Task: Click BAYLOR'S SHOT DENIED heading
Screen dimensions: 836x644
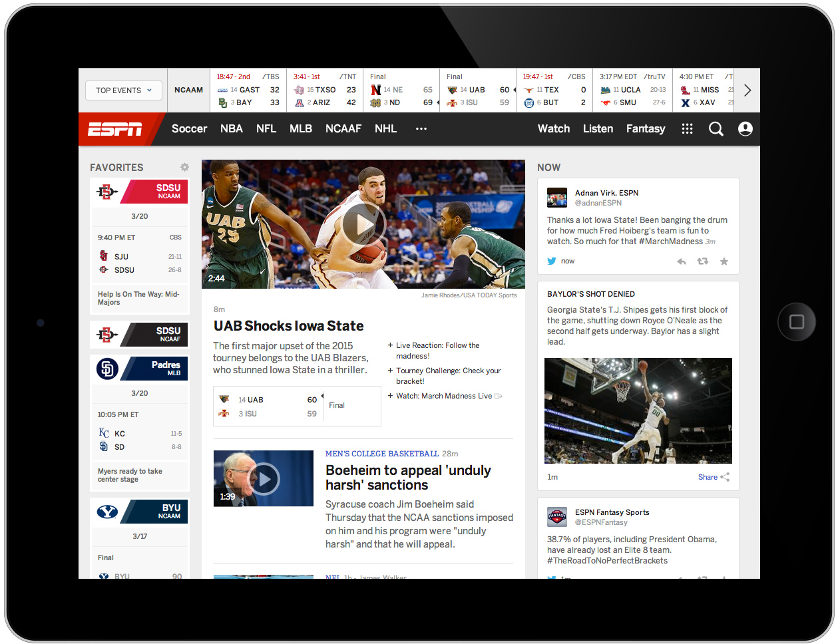Action: (591, 294)
